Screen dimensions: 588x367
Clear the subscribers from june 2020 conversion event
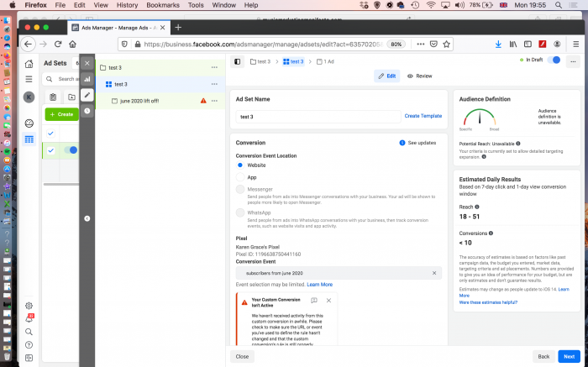point(434,273)
